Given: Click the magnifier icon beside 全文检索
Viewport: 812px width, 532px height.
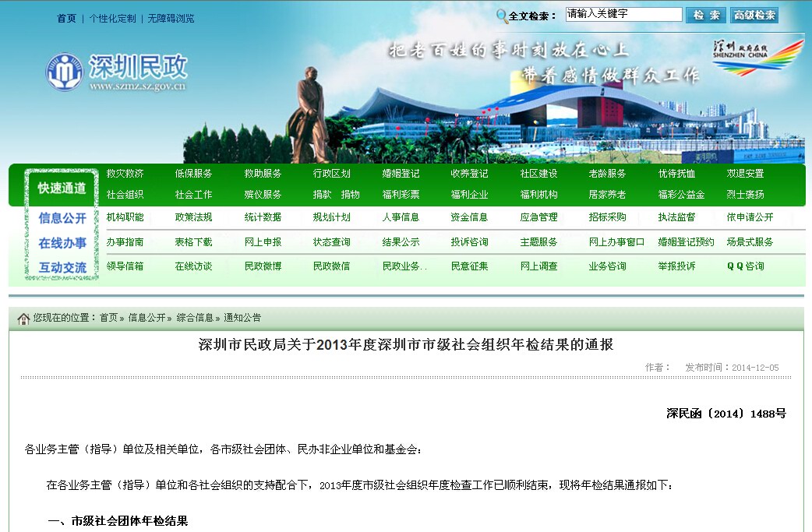Looking at the screenshot, I should pyautogui.click(x=502, y=15).
